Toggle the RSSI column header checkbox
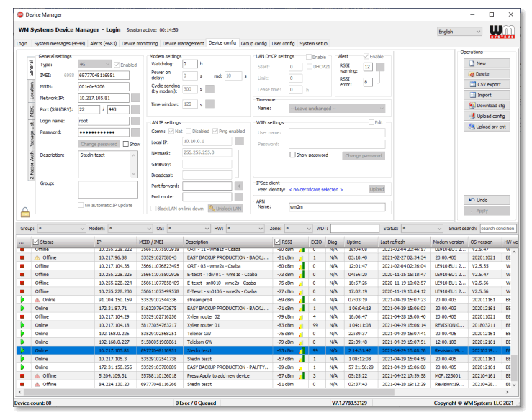The image size is (532, 420). tap(277, 242)
